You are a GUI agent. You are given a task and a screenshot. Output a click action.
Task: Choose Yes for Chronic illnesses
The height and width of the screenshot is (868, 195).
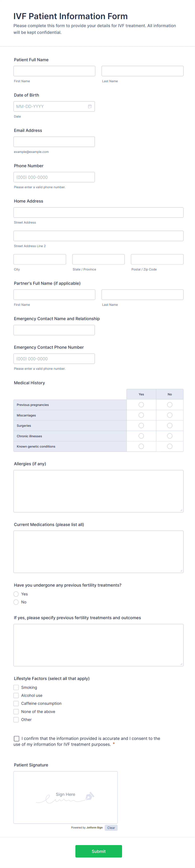coord(141,436)
